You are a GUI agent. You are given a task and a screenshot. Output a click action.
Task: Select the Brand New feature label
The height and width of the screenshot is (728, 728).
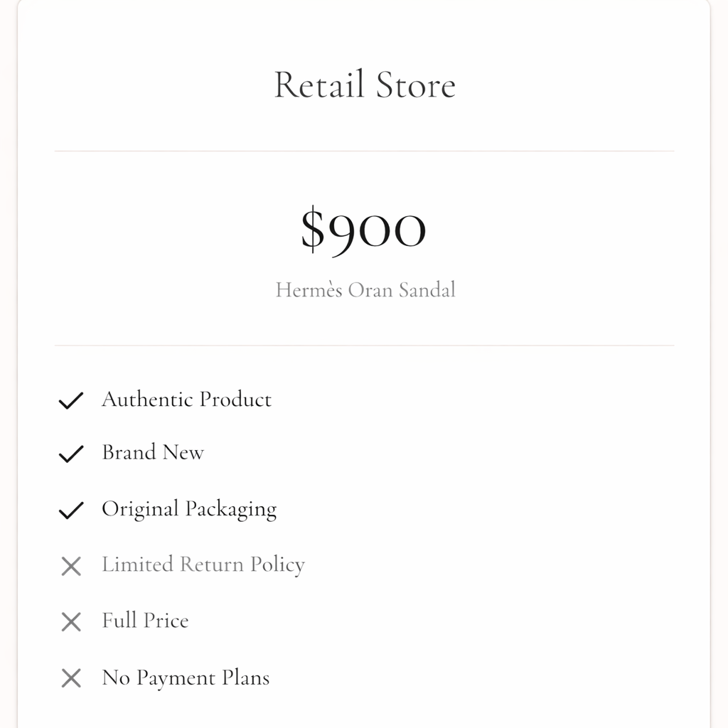click(x=153, y=453)
